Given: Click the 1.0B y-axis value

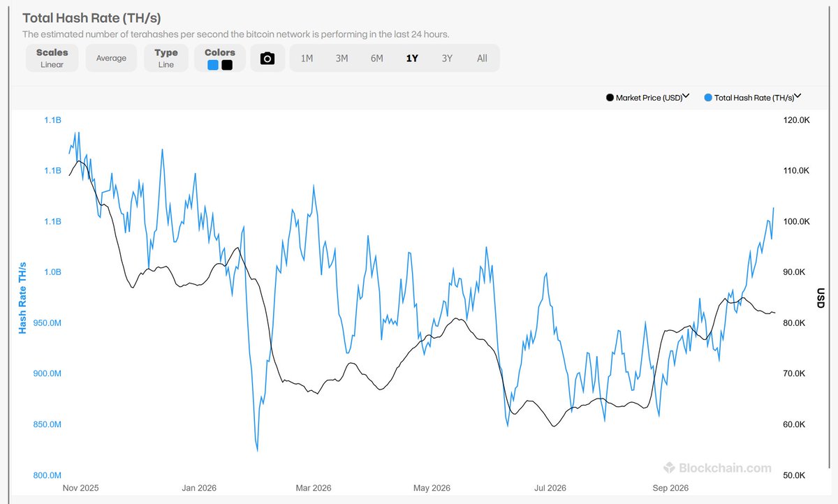Looking at the screenshot, I should (52, 272).
